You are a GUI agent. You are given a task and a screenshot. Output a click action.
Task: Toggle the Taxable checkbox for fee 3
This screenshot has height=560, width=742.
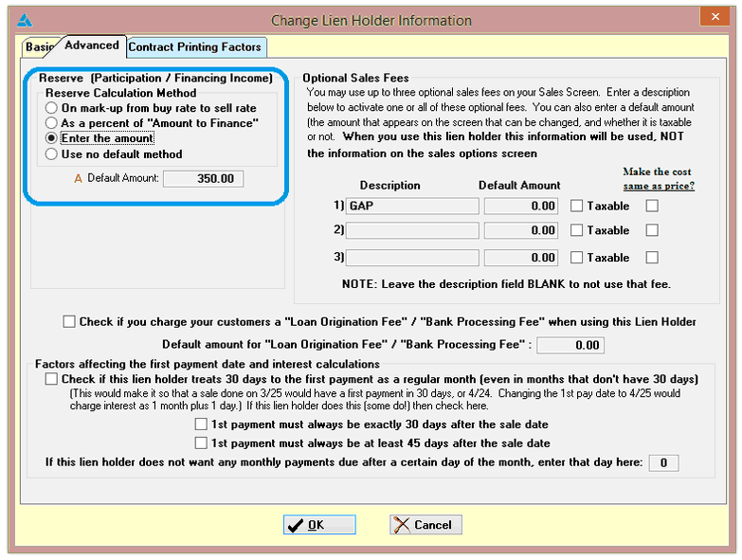576,258
